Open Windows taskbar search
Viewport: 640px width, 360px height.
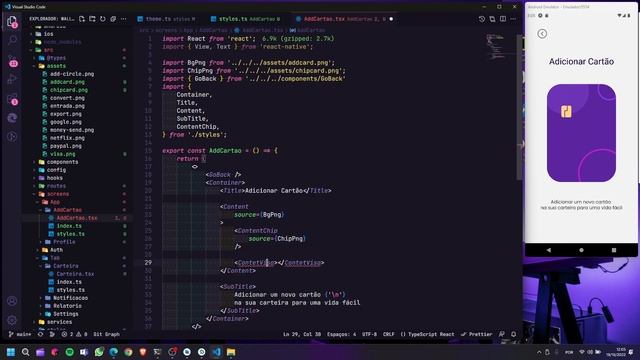pos(25,352)
